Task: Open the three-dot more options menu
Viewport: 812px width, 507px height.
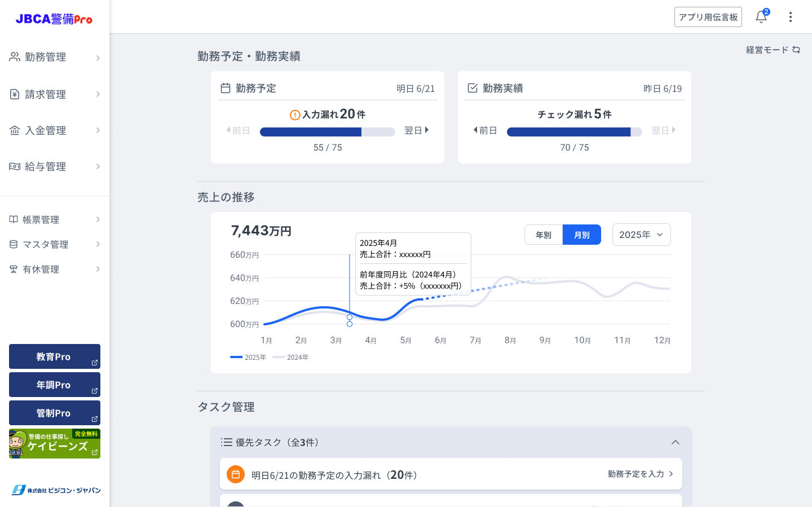Action: pos(790,17)
